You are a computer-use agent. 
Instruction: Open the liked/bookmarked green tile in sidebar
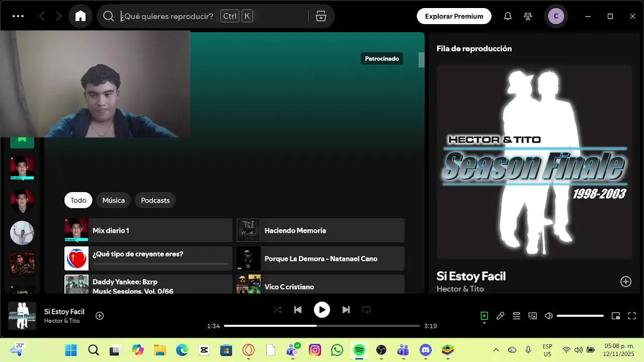[22, 142]
